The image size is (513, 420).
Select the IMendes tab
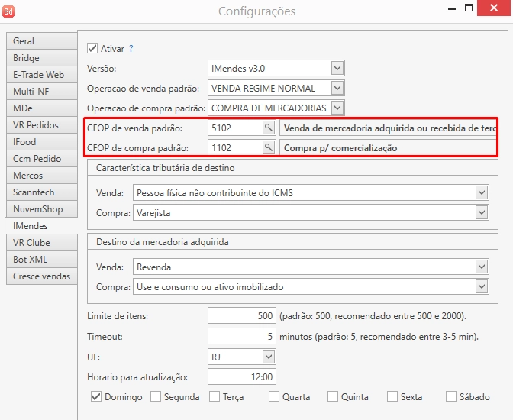(41, 226)
